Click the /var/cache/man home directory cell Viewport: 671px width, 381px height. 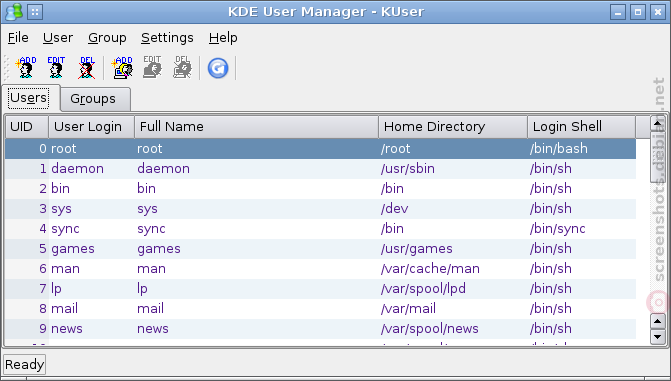pos(430,269)
